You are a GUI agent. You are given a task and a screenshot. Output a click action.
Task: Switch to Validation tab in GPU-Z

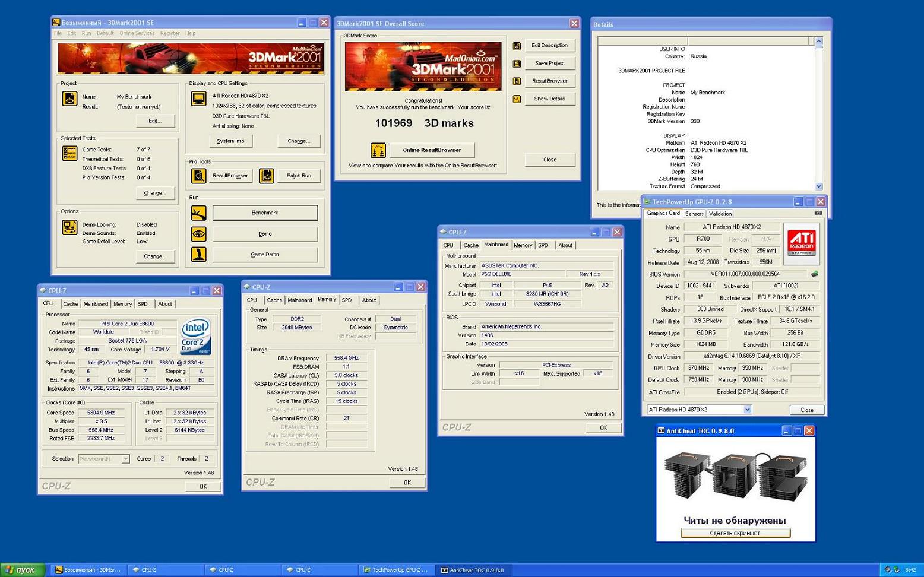click(x=720, y=214)
